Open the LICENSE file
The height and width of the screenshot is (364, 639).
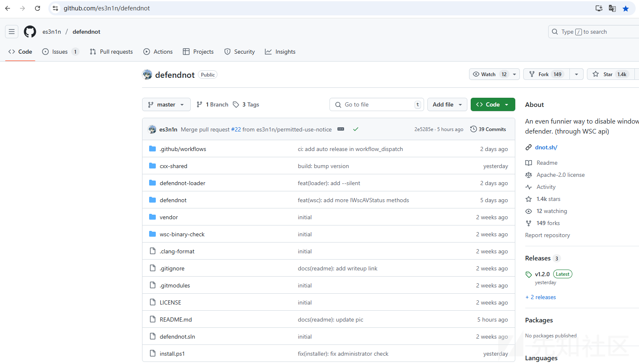point(170,302)
